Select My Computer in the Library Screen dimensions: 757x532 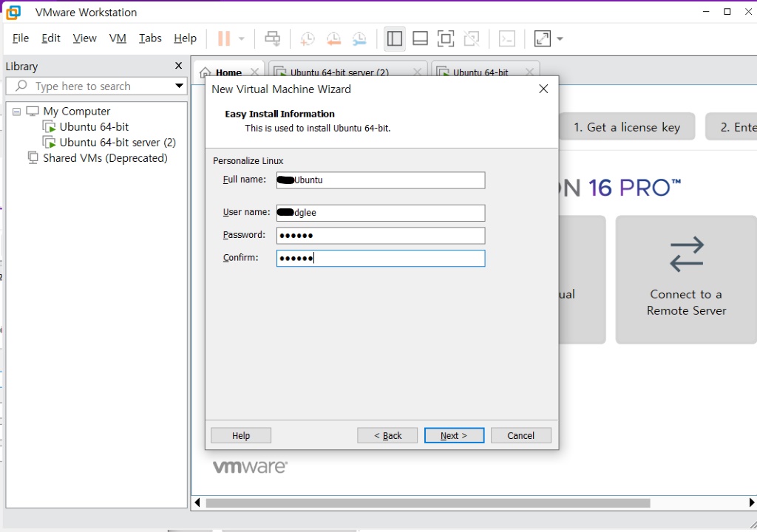(76, 112)
